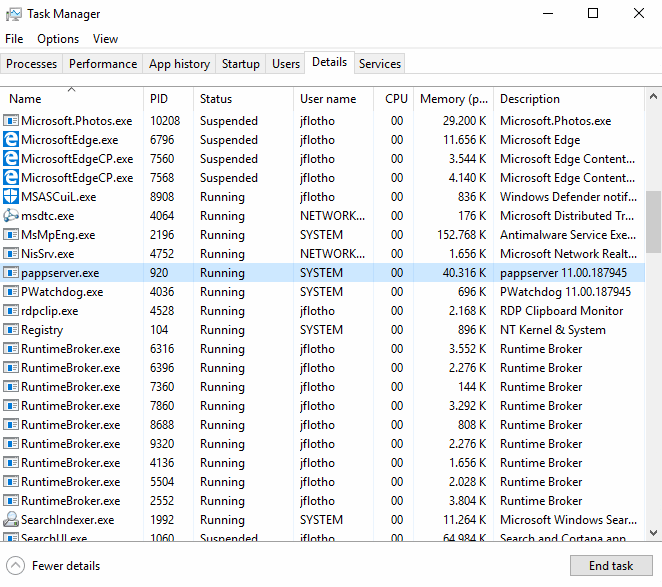Click the MSASCuiL.exe Defender shield icon

click(x=11, y=197)
